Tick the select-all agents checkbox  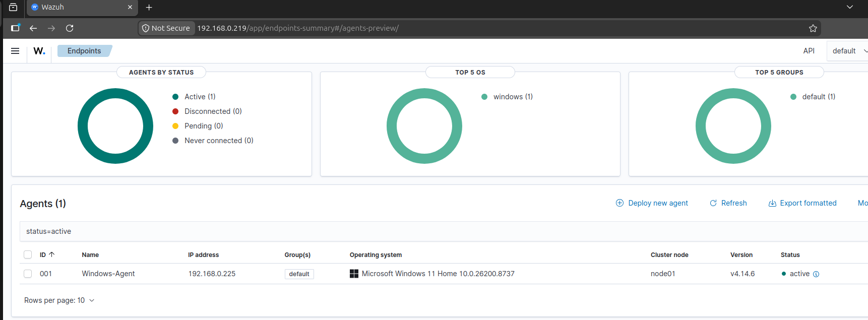pos(28,254)
